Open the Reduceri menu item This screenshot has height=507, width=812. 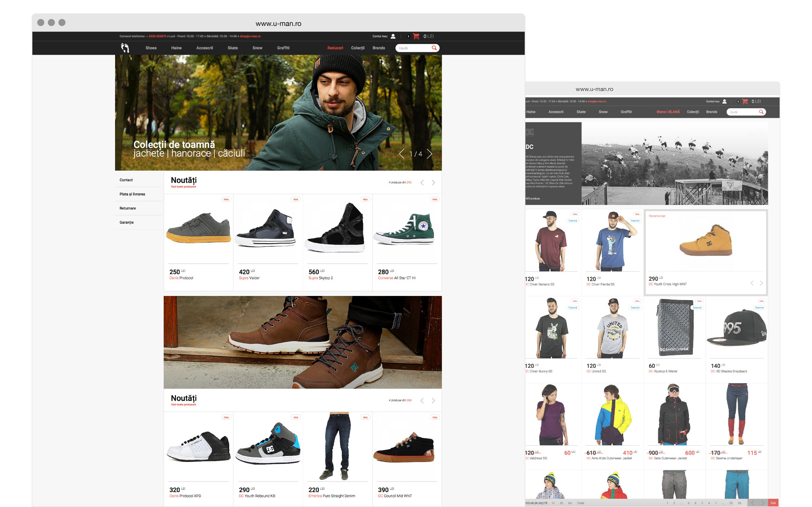(335, 48)
